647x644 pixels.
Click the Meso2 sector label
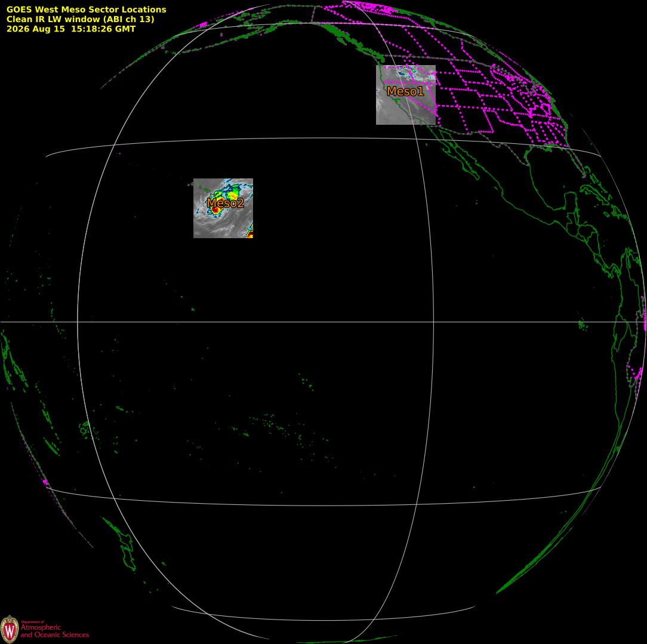225,202
